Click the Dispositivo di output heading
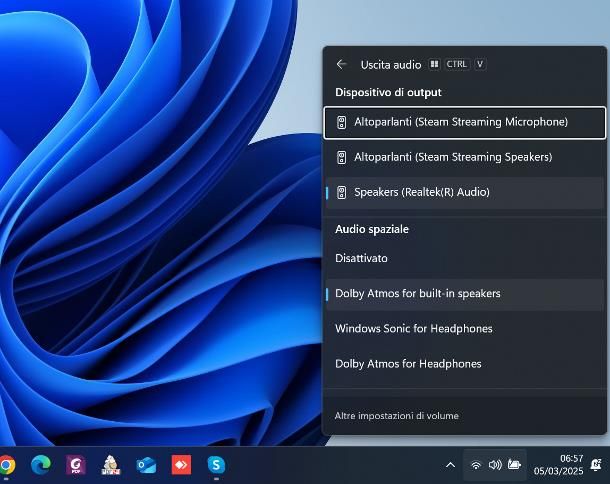 click(388, 93)
